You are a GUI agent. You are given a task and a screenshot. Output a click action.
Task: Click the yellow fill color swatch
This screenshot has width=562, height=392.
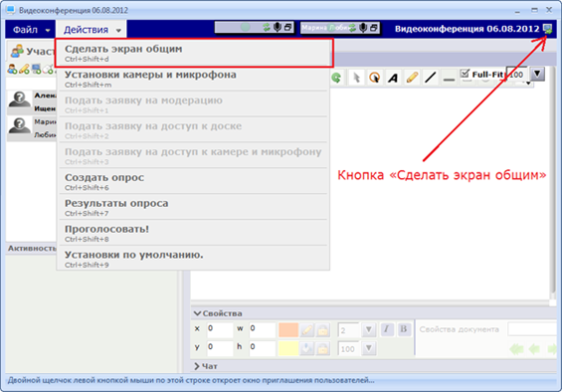click(288, 348)
